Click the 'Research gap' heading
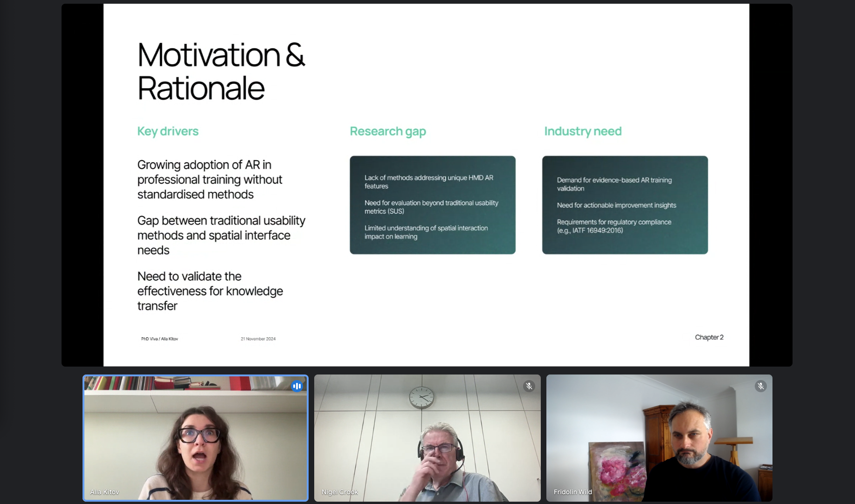855x504 pixels. (388, 131)
